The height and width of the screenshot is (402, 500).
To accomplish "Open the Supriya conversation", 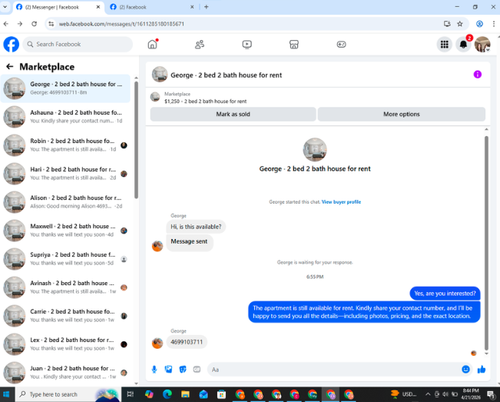I will (65, 259).
